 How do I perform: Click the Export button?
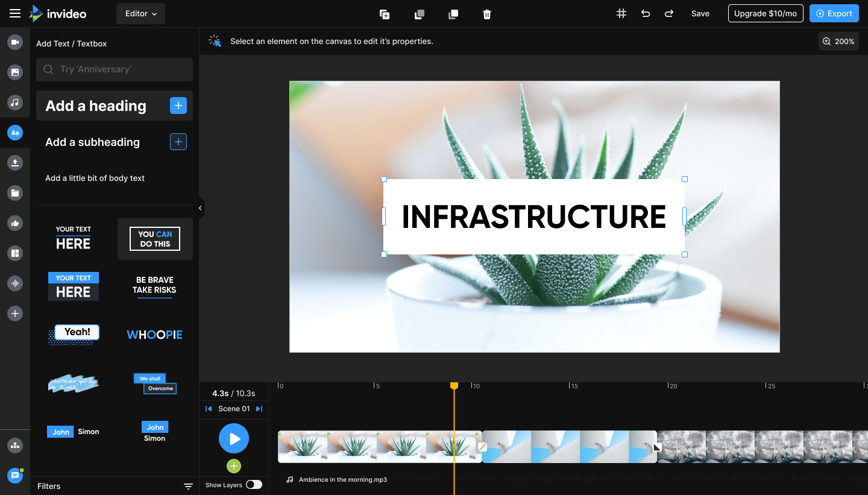coord(834,13)
